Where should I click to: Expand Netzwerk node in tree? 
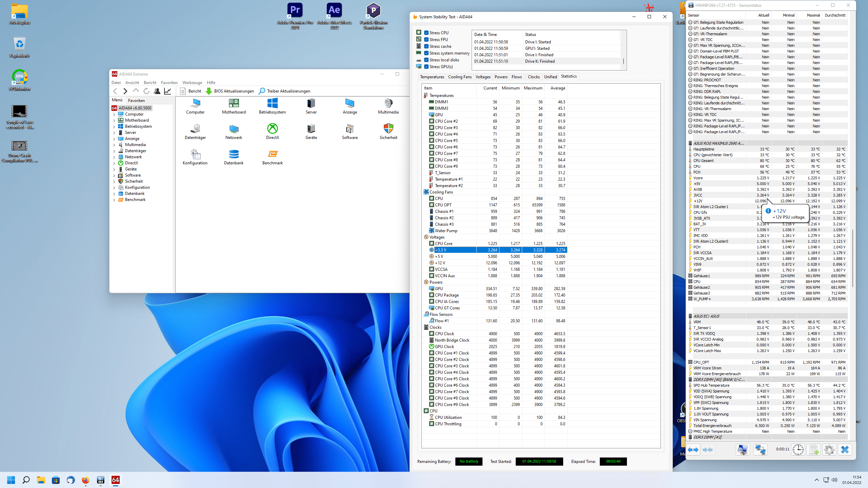tap(114, 157)
